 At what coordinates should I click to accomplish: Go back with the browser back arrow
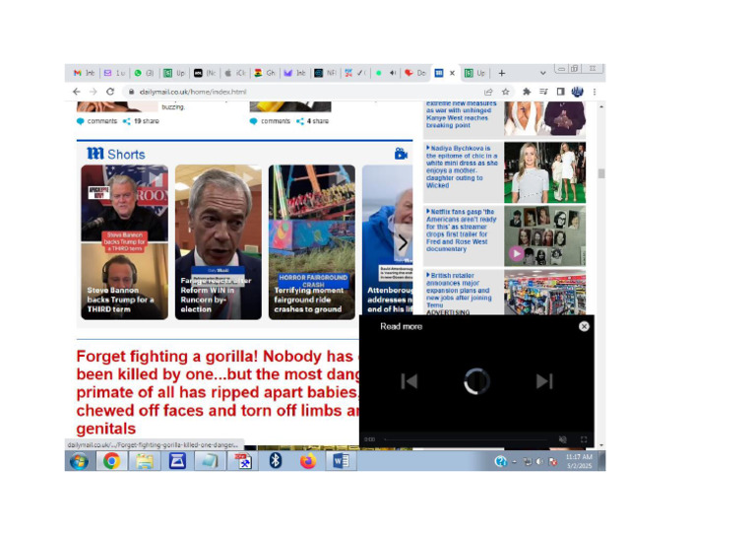click(x=77, y=92)
